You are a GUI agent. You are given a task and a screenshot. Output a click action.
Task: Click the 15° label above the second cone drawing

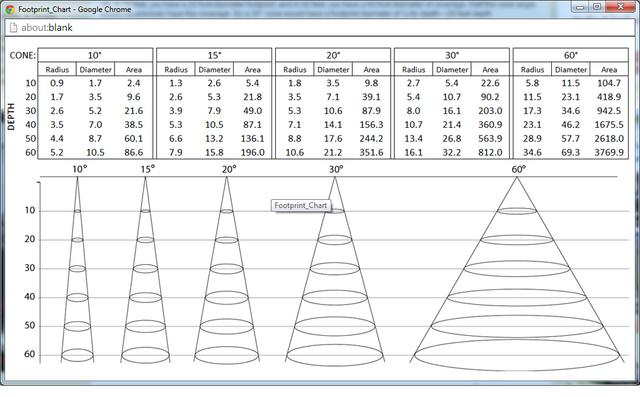coord(148,169)
